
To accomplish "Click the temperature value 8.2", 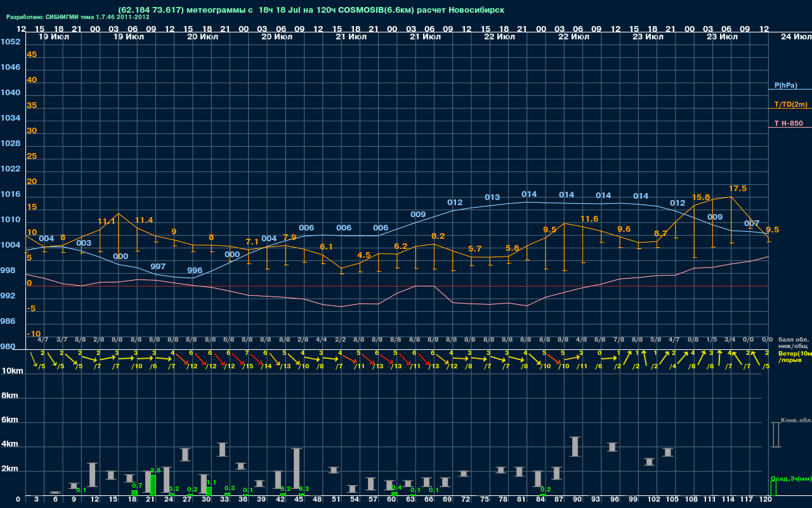I will click(x=438, y=236).
